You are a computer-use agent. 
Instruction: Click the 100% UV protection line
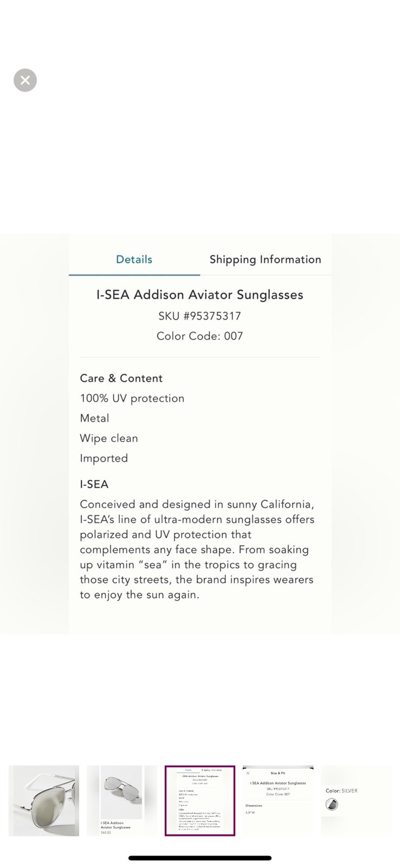tap(132, 398)
